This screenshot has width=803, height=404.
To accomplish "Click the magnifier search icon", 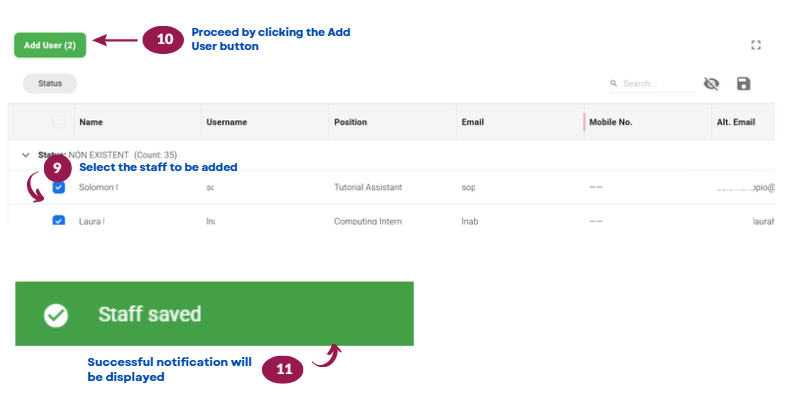I will click(x=614, y=83).
